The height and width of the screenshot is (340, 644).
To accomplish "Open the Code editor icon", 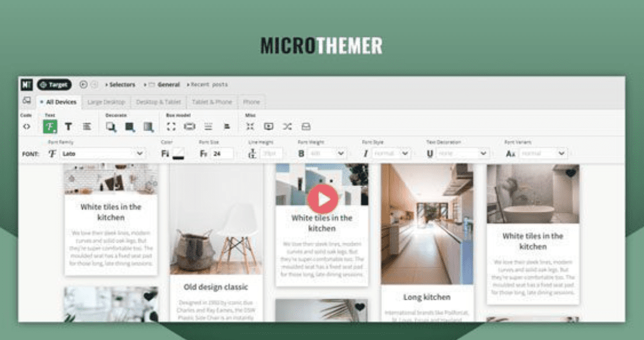I will coord(26,127).
